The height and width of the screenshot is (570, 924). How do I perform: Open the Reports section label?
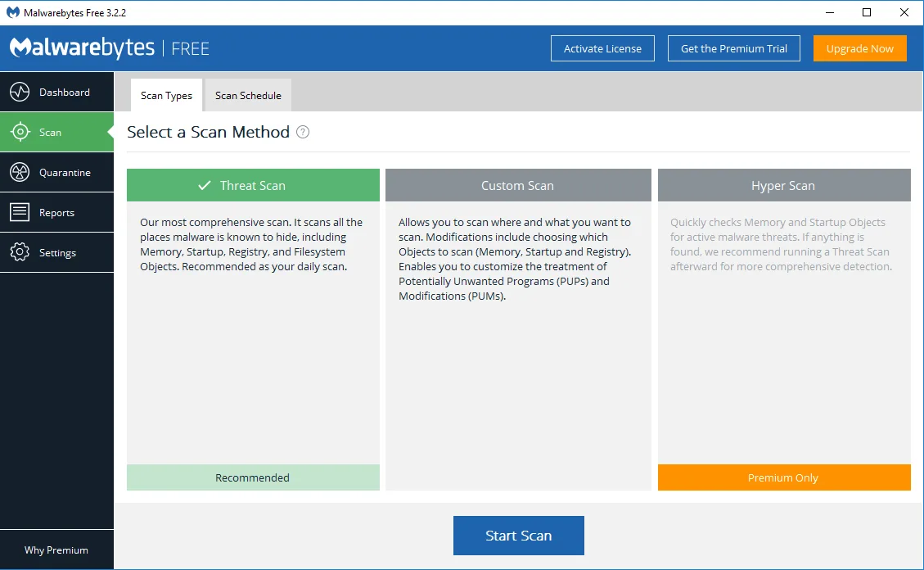pos(56,213)
